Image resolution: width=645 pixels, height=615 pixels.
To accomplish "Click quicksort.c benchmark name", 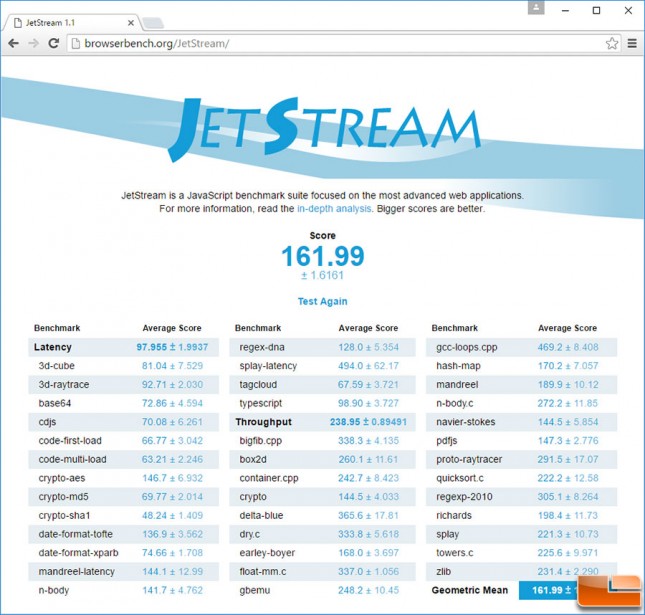I will pyautogui.click(x=460, y=478).
